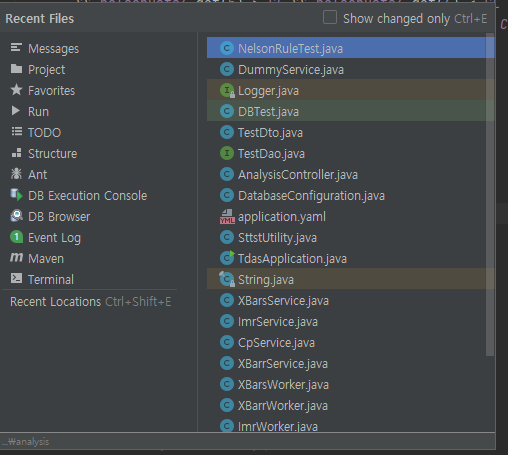Open the Logger.java interface file

click(346, 91)
